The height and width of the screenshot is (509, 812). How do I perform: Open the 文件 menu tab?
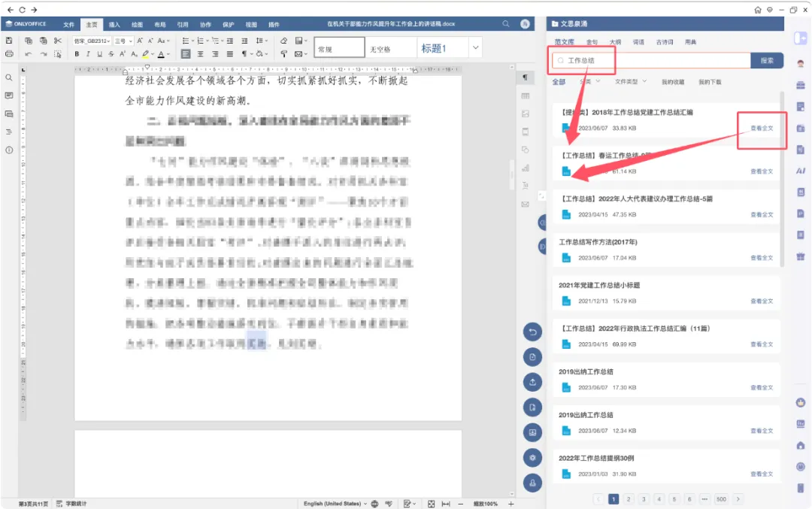[x=69, y=24]
